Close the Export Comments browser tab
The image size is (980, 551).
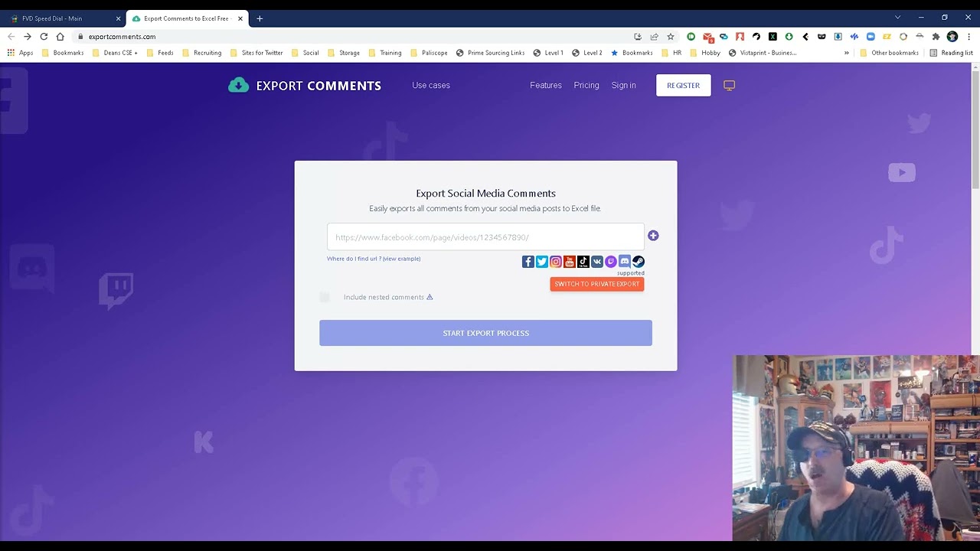pos(240,18)
